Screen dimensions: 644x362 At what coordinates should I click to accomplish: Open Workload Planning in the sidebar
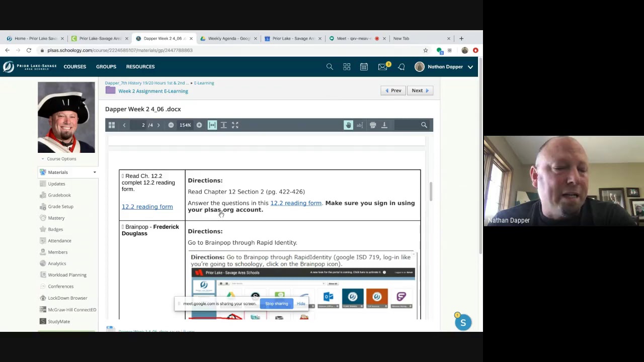tap(67, 275)
